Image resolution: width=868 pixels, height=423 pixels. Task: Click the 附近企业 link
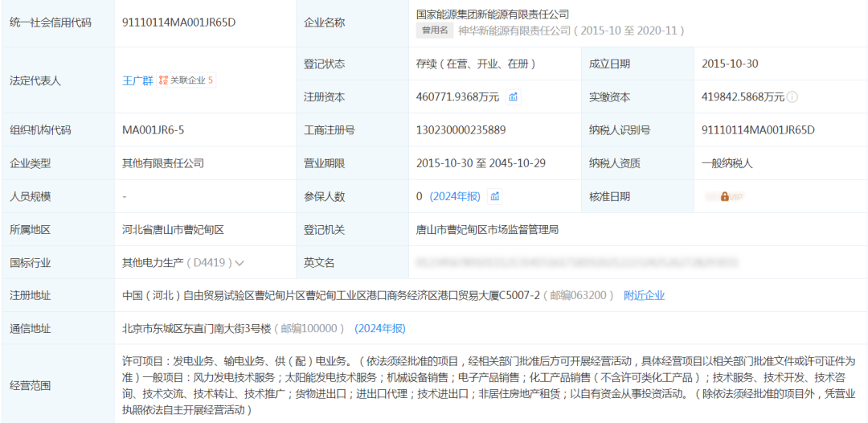click(x=644, y=295)
